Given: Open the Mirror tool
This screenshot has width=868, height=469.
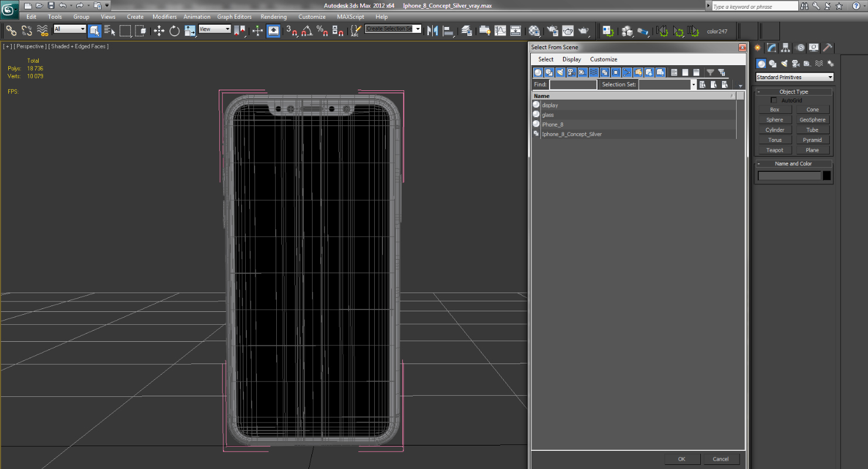Looking at the screenshot, I should (433, 30).
